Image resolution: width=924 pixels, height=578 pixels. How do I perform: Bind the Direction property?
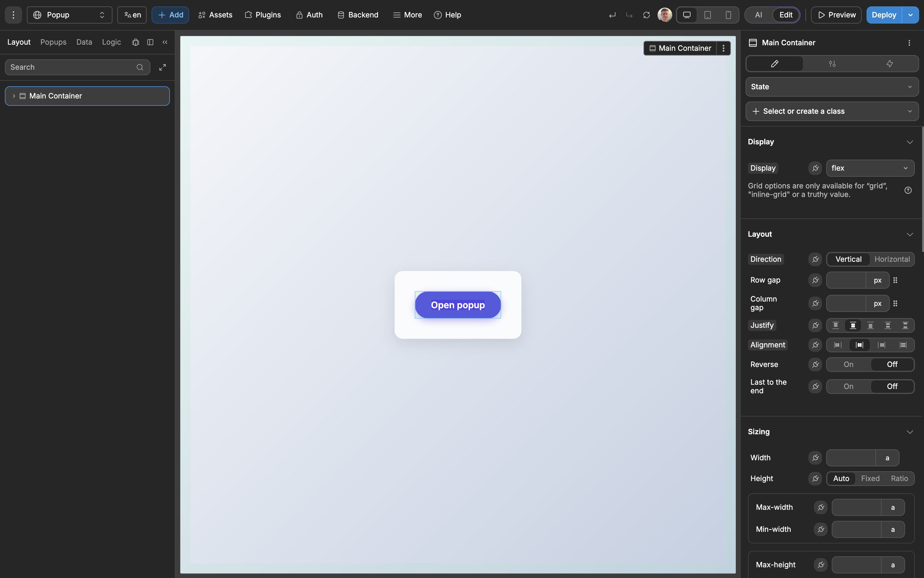pos(815,259)
